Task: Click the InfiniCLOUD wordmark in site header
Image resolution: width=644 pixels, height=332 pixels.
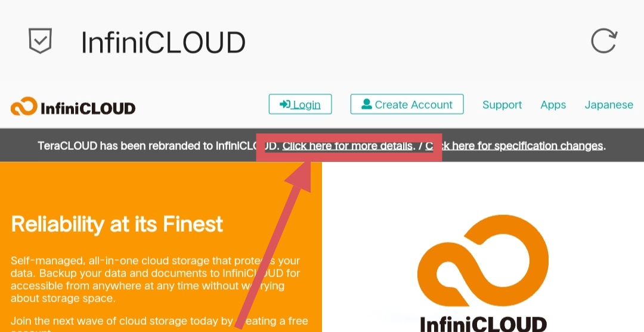Action: (x=88, y=108)
